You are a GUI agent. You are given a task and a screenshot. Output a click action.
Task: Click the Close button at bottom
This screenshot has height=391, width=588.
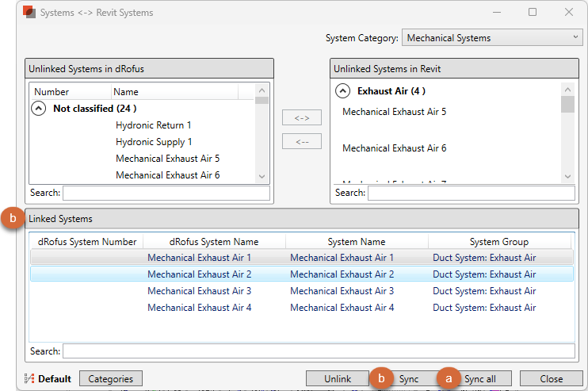[x=551, y=379]
